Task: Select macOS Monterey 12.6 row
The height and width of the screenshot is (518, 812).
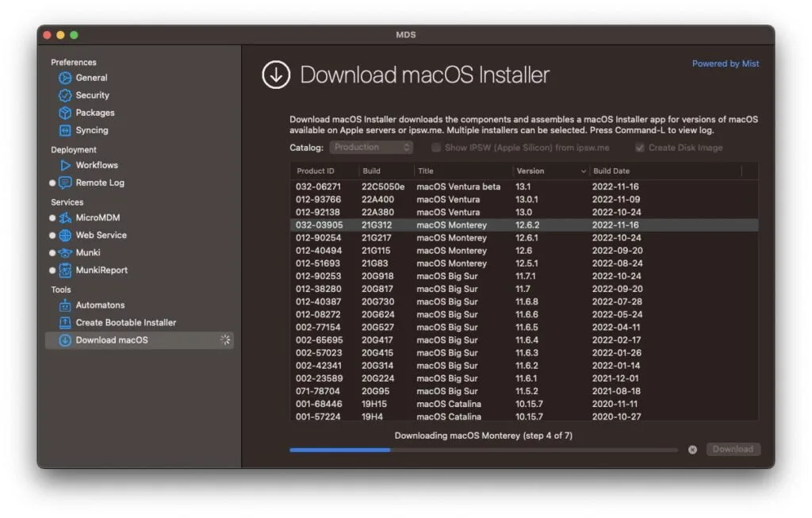Action: click(524, 251)
